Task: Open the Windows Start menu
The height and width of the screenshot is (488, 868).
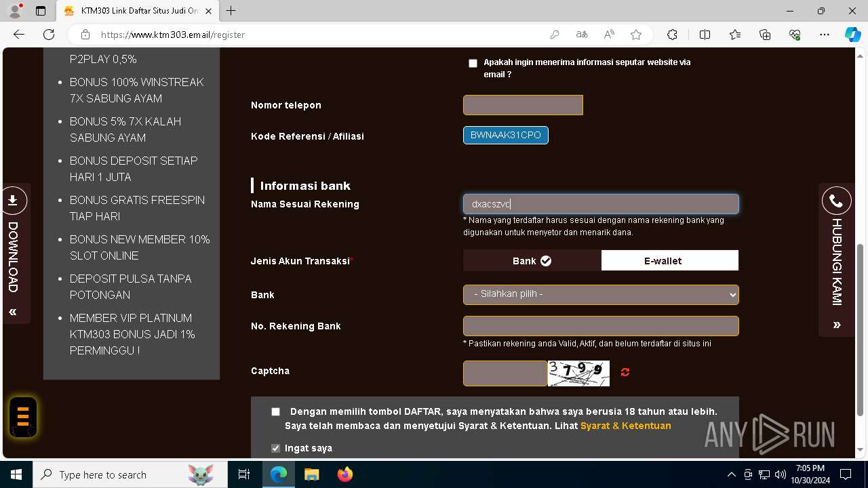Action: [x=16, y=474]
